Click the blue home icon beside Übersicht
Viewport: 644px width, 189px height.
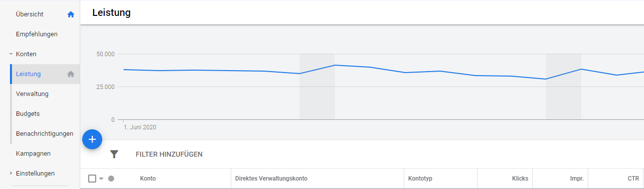(71, 14)
